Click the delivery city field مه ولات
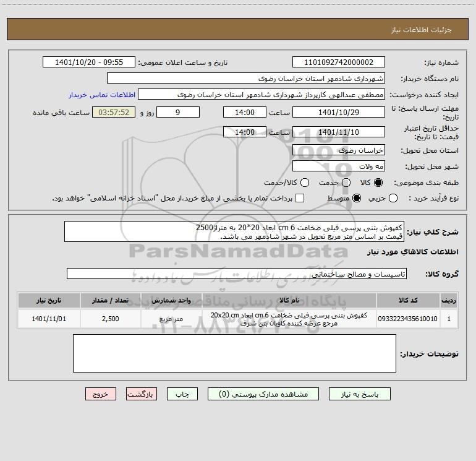 339,166
